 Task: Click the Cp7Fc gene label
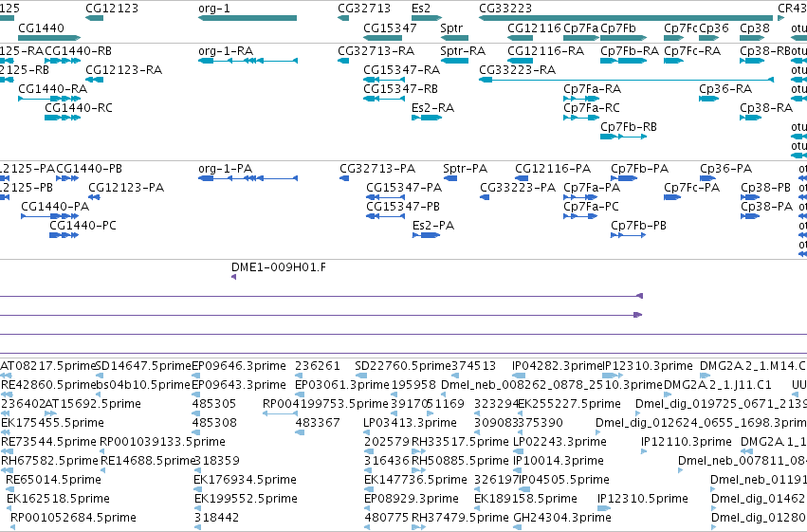[x=680, y=28]
